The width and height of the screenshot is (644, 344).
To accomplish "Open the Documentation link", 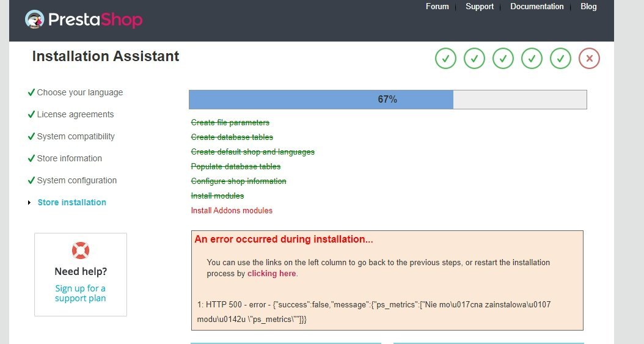I will tap(537, 7).
